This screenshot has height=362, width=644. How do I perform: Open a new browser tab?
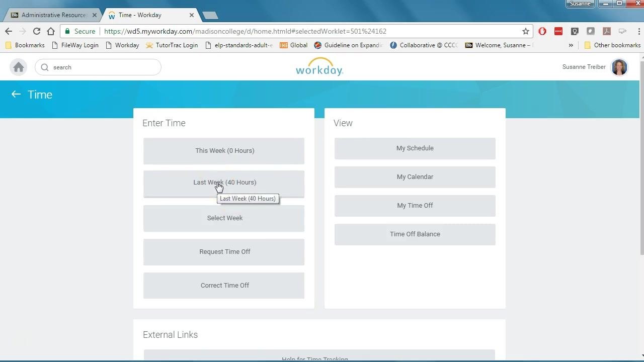210,15
